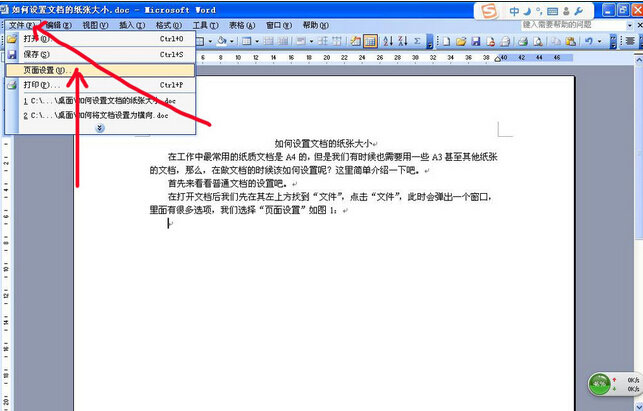
Task: Click the AutoSum sigma icon
Action: coord(417,41)
